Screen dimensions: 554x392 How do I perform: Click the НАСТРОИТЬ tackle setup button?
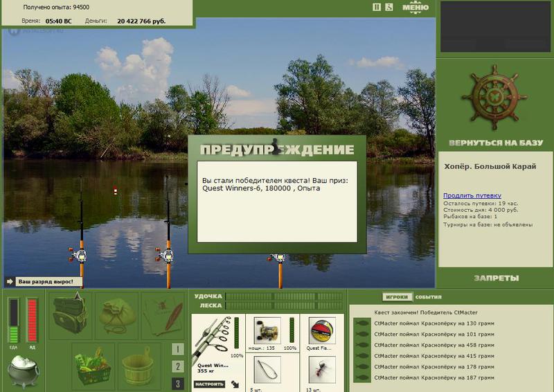209,384
